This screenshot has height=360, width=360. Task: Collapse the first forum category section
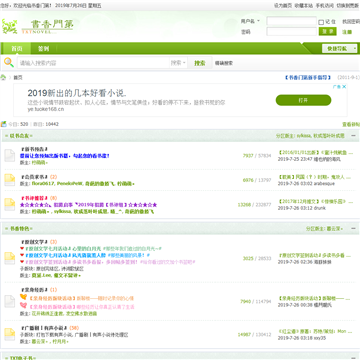tap(353, 136)
